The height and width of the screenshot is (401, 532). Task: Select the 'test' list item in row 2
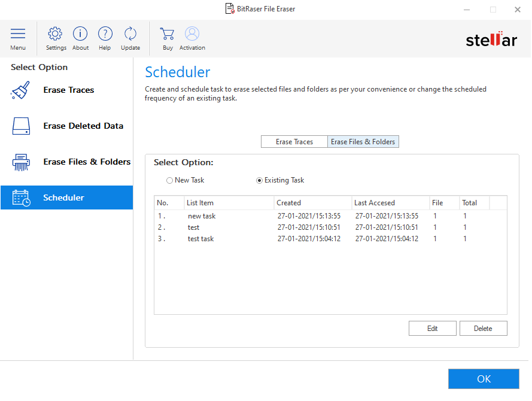pyautogui.click(x=193, y=227)
